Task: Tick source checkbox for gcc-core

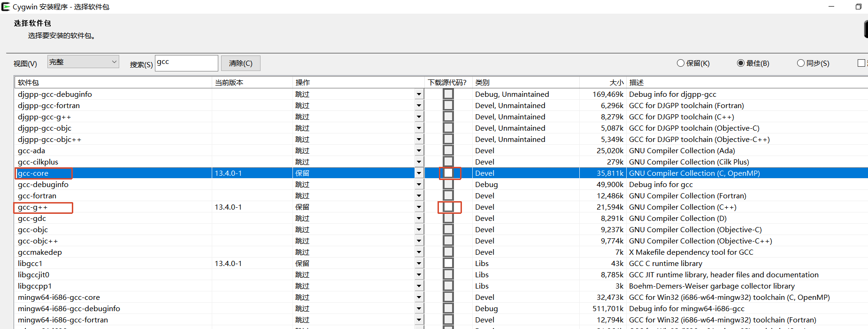Action: [448, 173]
